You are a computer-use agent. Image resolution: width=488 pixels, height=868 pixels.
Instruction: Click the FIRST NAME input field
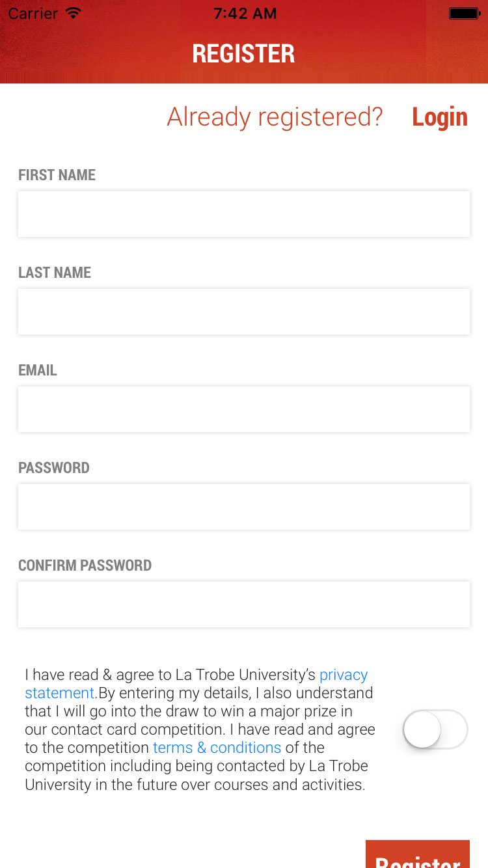[244, 213]
